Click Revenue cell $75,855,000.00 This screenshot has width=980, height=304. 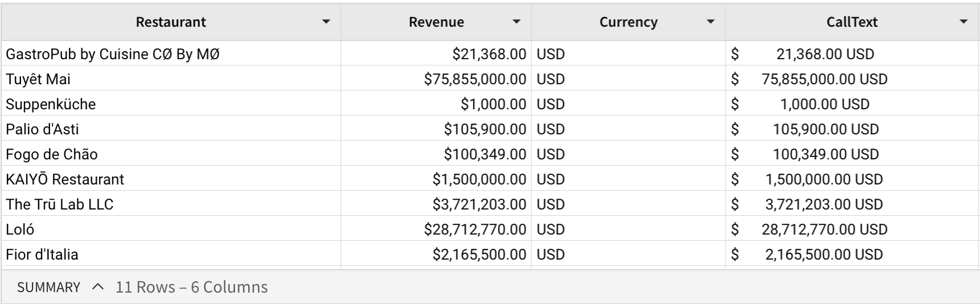437,79
